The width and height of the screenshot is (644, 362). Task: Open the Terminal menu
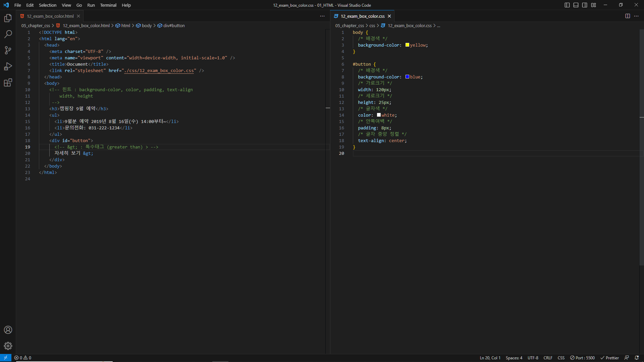pos(108,5)
